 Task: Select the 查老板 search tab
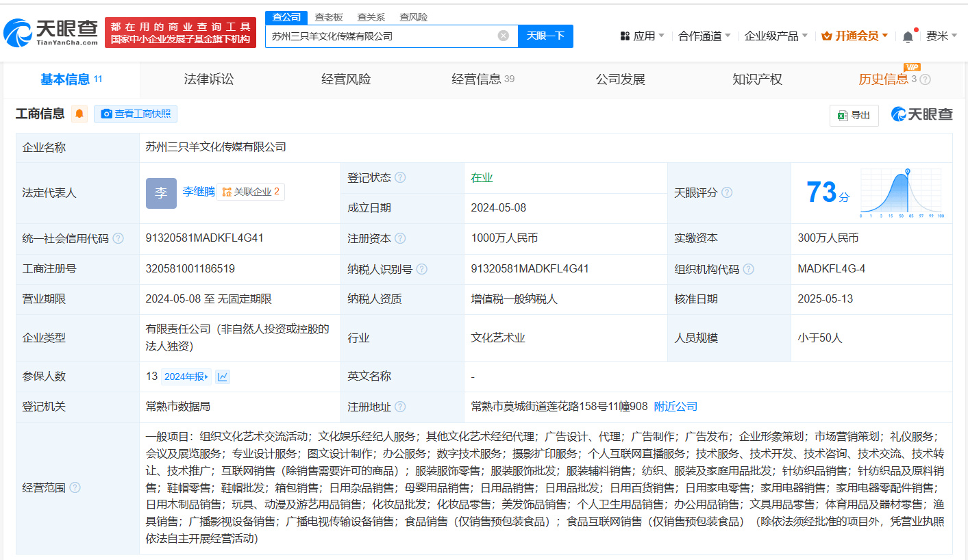click(x=329, y=17)
